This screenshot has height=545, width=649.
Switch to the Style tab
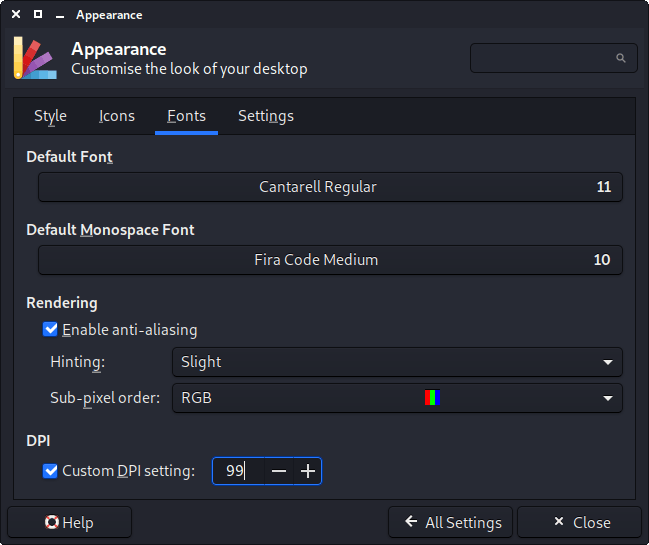click(x=50, y=116)
